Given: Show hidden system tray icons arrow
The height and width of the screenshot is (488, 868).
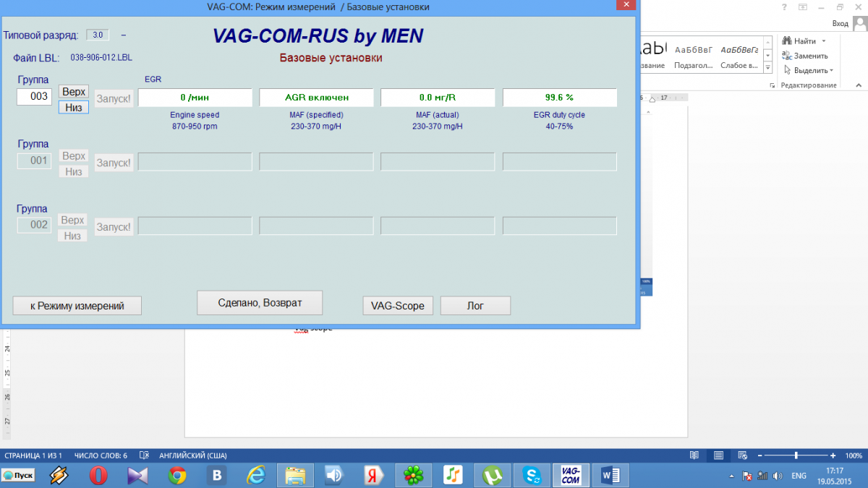Looking at the screenshot, I should tap(733, 476).
